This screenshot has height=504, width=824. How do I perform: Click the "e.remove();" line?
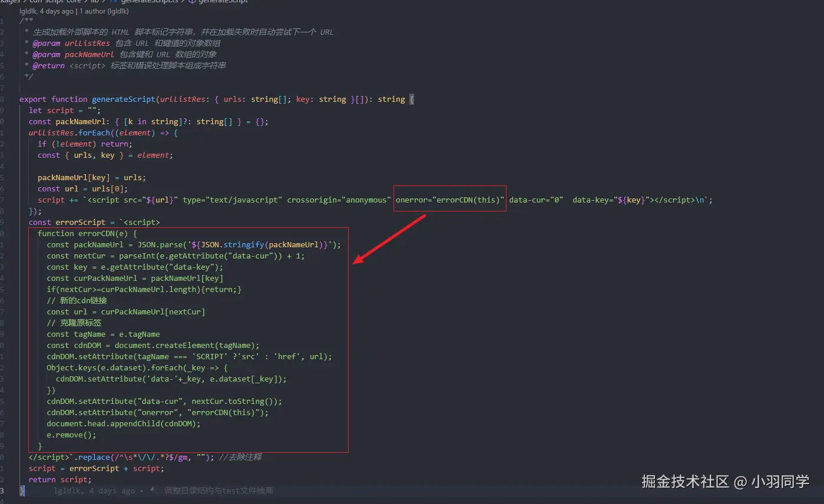72,435
